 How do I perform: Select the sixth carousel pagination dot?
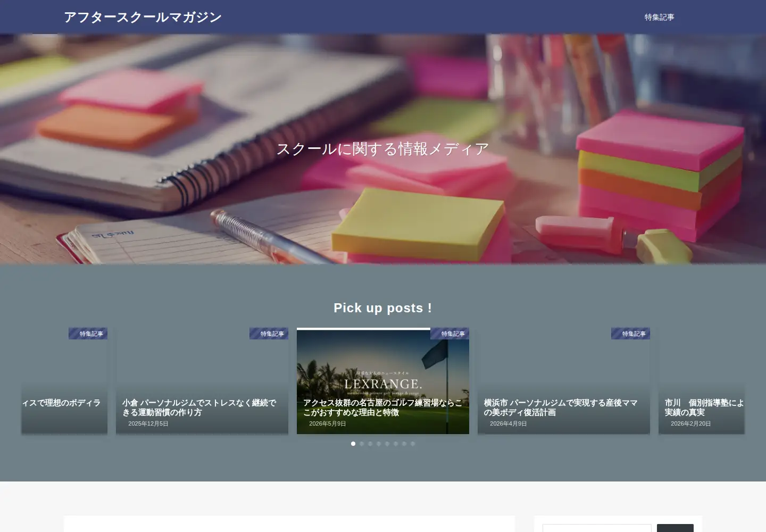tap(396, 444)
